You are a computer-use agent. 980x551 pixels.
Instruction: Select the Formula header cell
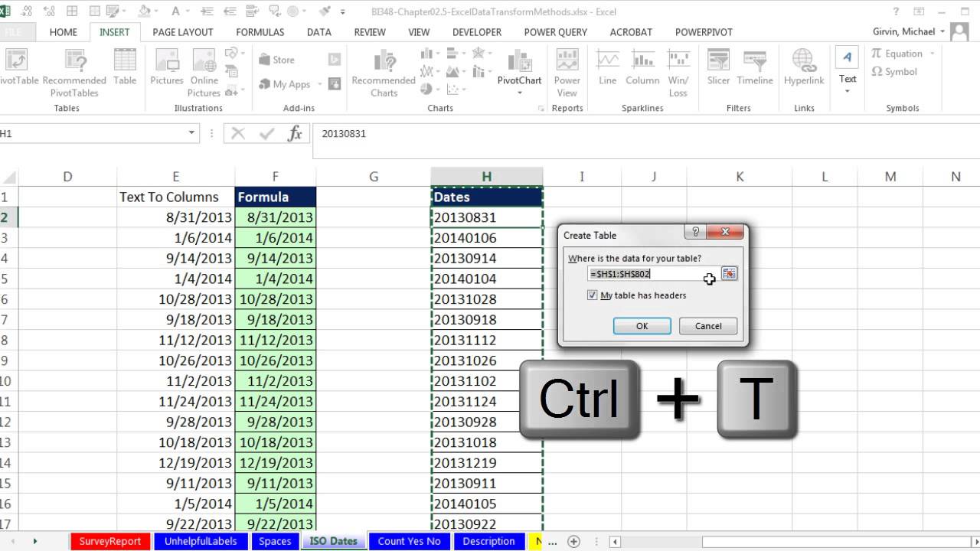tap(275, 197)
